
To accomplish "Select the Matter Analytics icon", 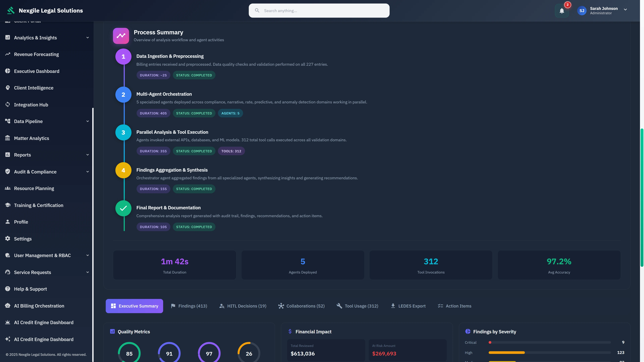I will [x=8, y=138].
